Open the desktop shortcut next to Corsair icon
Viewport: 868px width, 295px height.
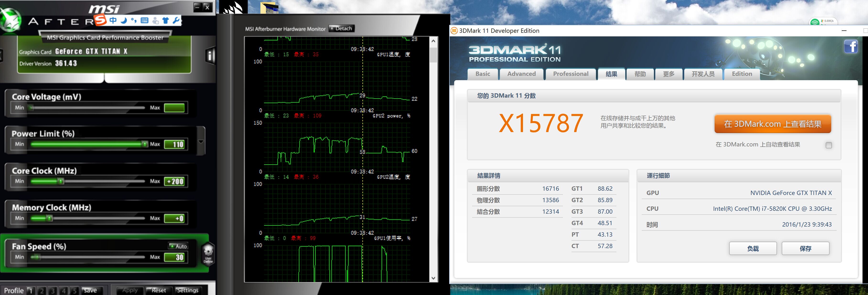click(x=270, y=7)
